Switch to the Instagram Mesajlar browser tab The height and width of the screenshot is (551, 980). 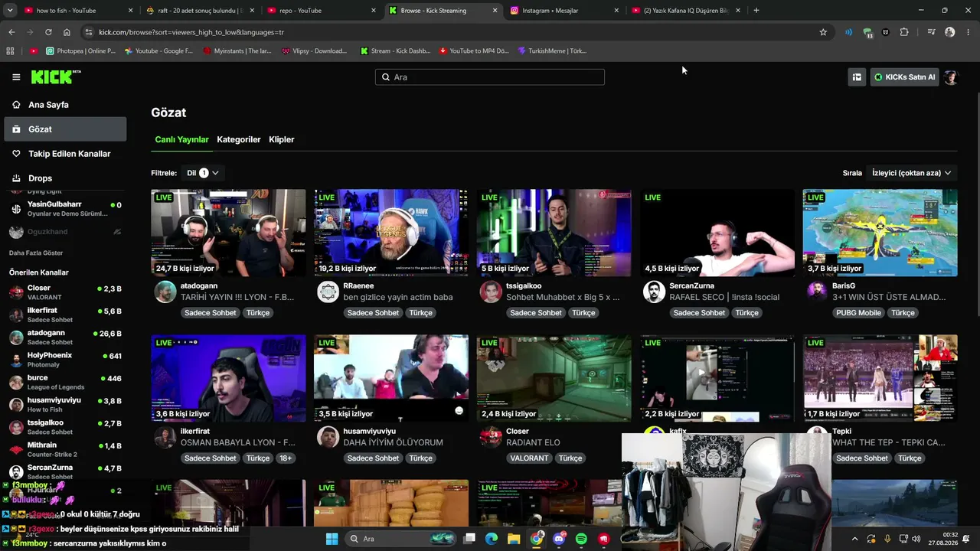point(565,11)
